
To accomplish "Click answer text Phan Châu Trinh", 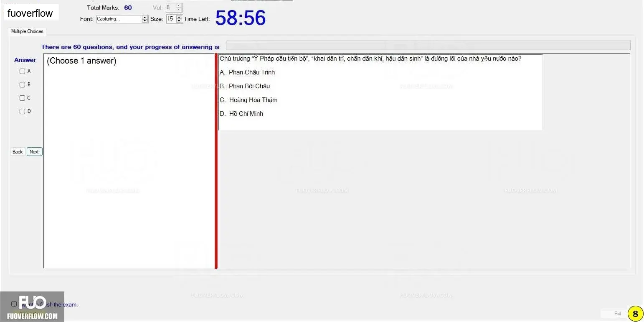I will (252, 72).
